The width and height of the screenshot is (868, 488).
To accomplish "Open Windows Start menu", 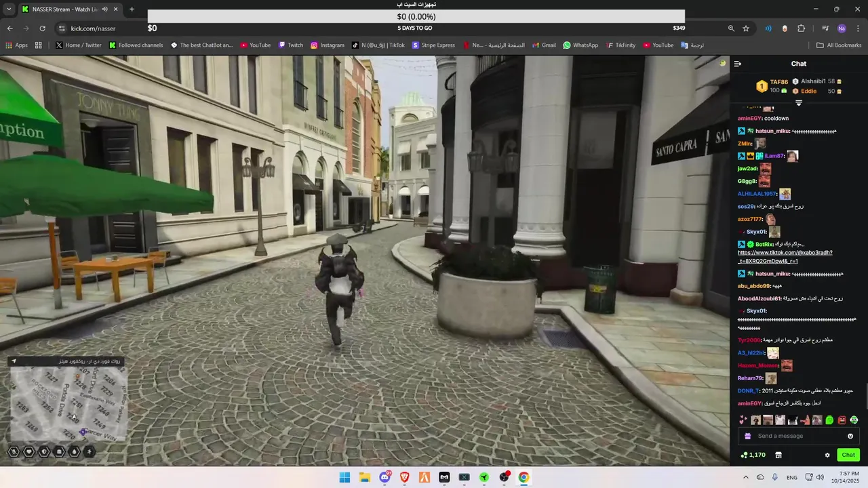I will tap(344, 477).
